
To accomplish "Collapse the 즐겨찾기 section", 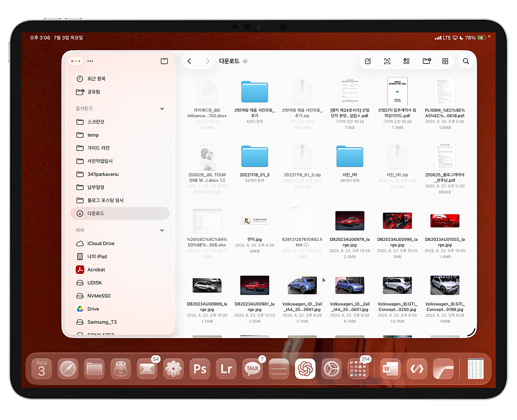I will click(x=162, y=109).
